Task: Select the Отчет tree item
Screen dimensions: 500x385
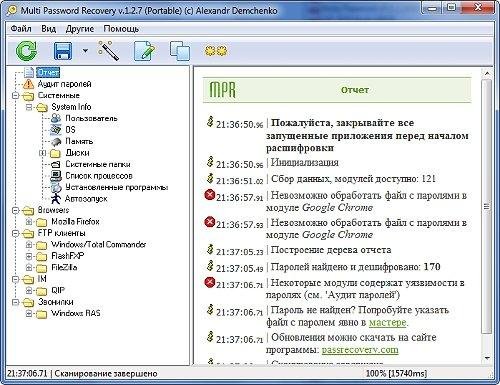Action: click(x=48, y=72)
